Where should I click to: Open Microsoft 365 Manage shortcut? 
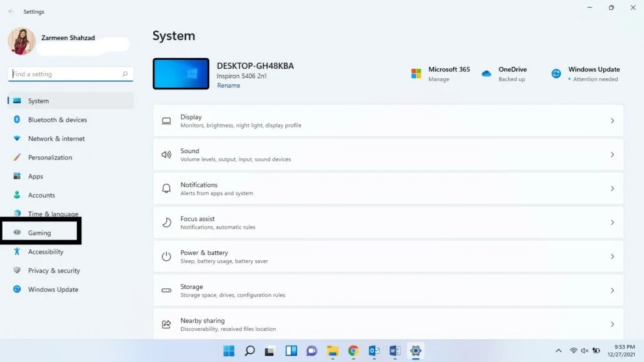click(x=440, y=74)
